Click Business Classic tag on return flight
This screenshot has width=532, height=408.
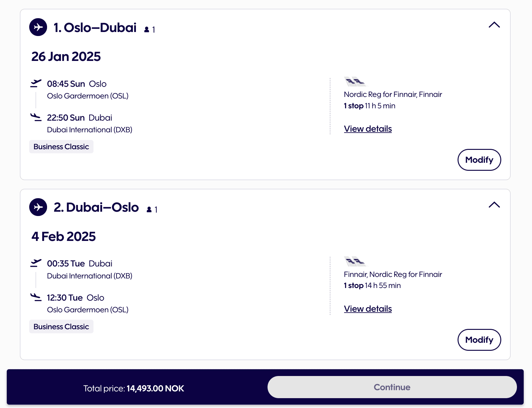click(x=61, y=326)
